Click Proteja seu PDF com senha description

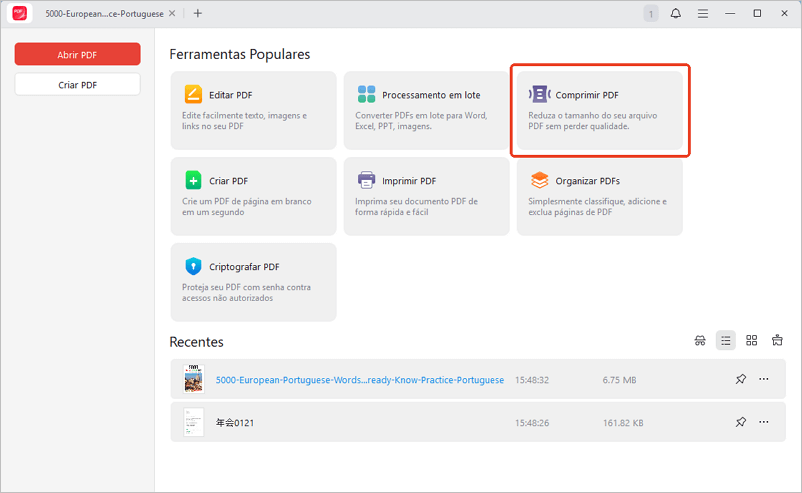pyautogui.click(x=247, y=293)
